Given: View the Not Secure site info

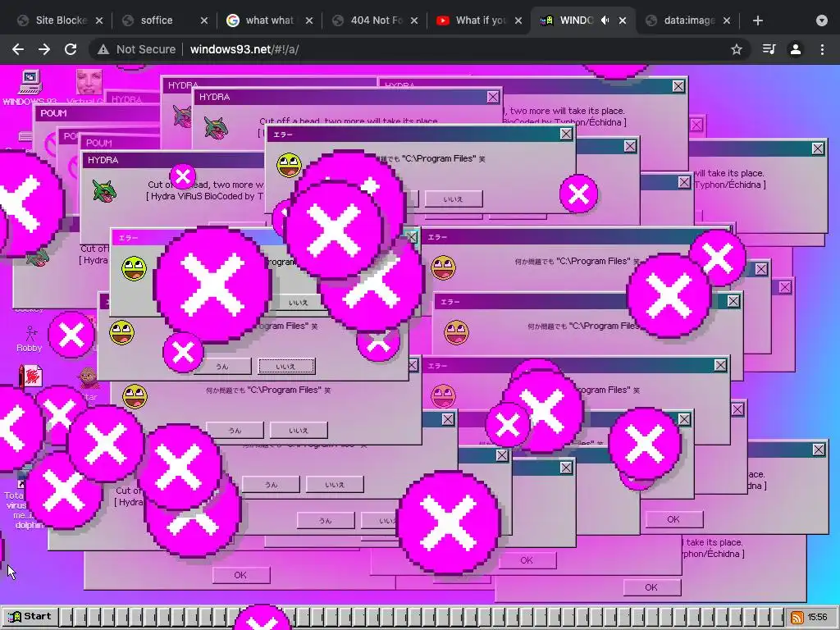Looking at the screenshot, I should point(137,49).
